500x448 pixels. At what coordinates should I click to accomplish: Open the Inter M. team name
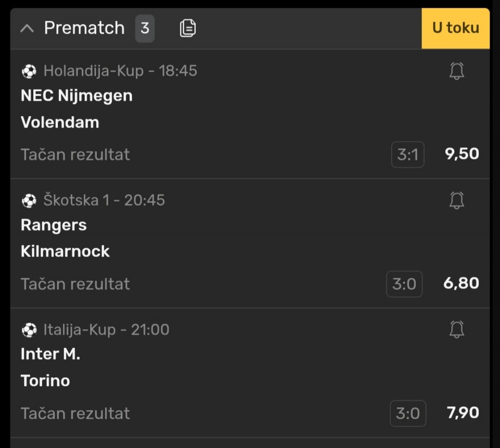point(51,354)
